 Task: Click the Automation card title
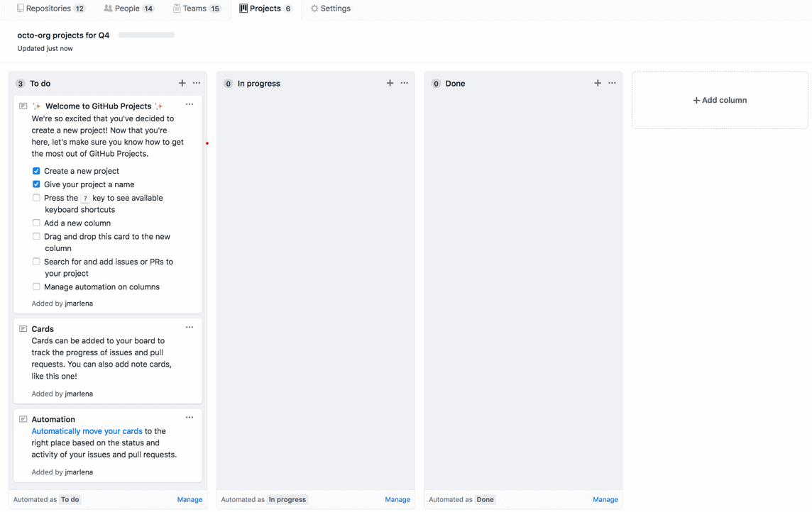pos(53,419)
